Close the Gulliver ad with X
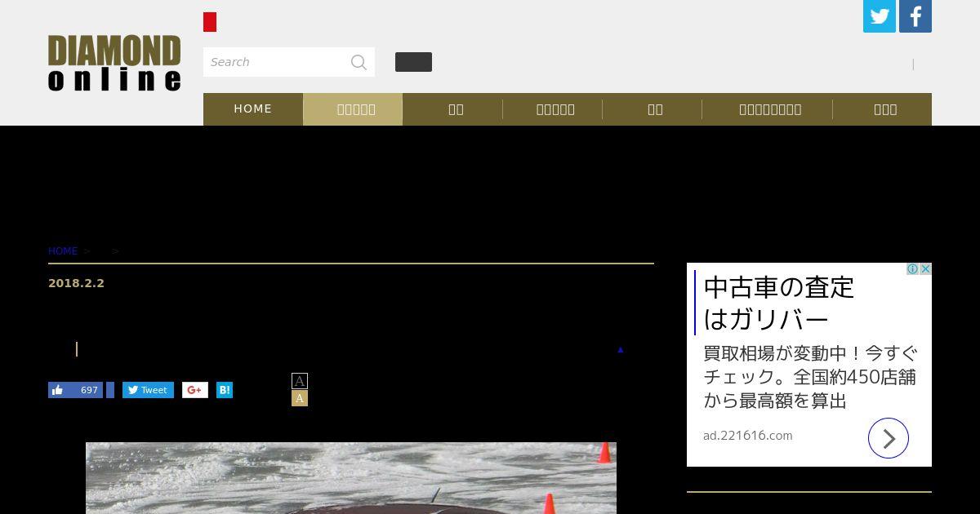This screenshot has width=980, height=514. tap(925, 269)
